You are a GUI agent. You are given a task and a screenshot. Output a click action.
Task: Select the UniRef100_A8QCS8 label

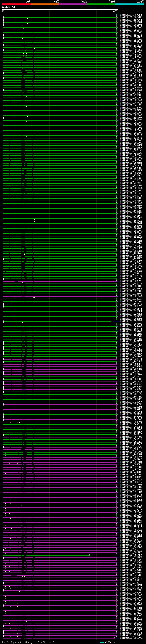(x=131, y=284)
